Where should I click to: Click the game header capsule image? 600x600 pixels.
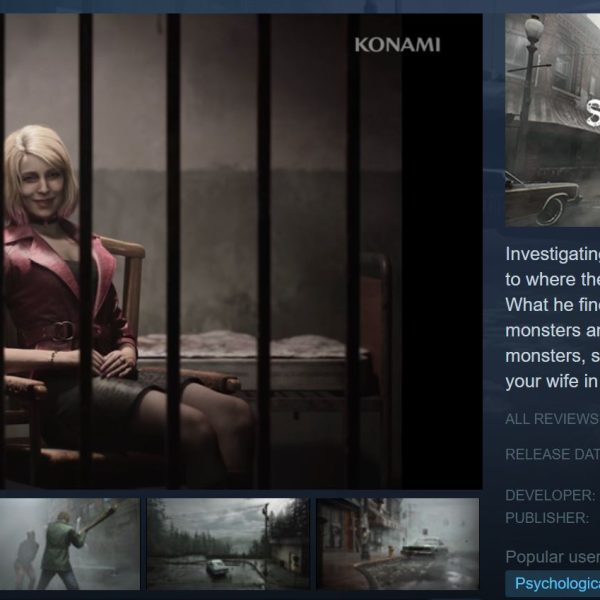553,120
